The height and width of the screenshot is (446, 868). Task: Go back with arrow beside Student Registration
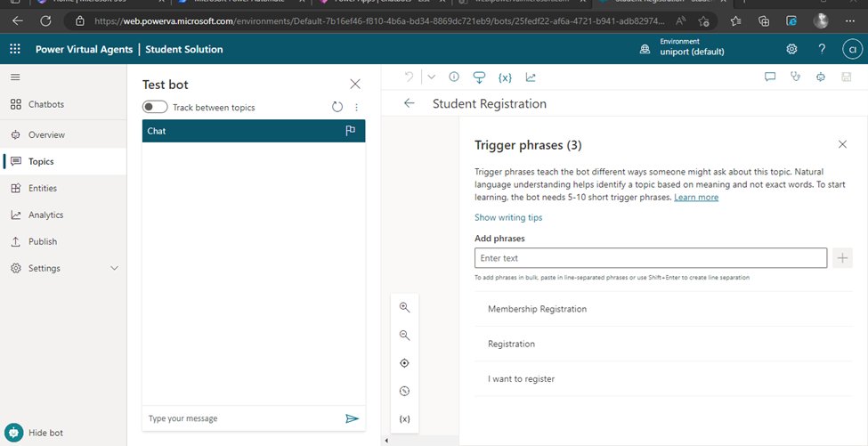pos(410,103)
